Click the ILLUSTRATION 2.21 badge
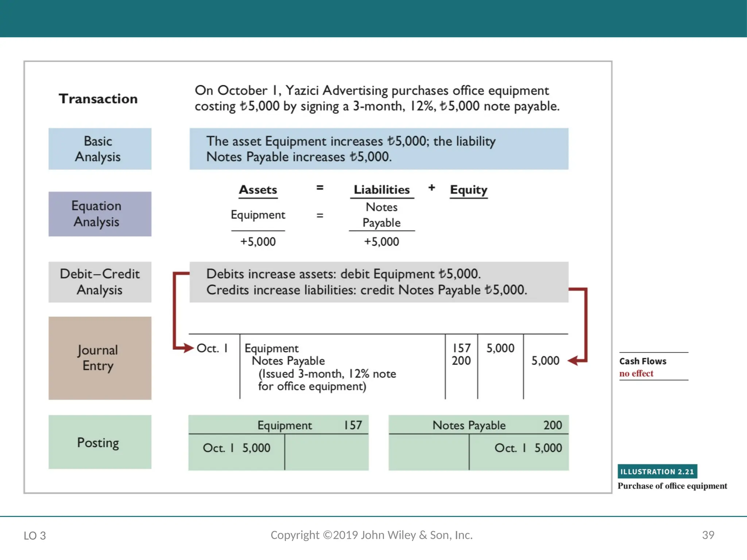The width and height of the screenshot is (747, 560). click(657, 471)
